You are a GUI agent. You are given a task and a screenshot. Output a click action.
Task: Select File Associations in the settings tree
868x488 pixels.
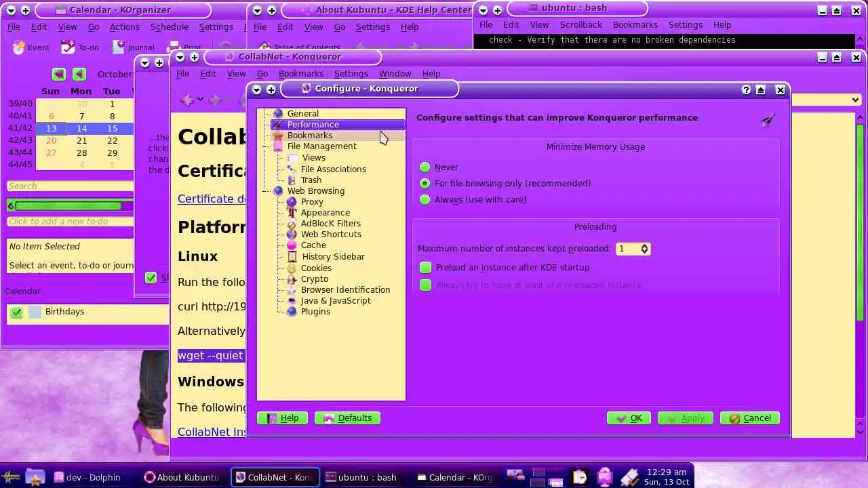[x=333, y=169]
